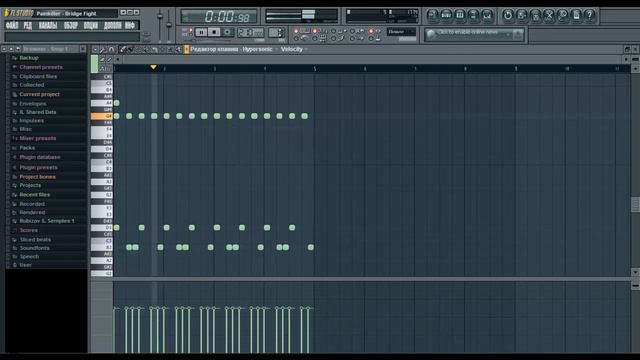Click the Stop transport button
The width and height of the screenshot is (640, 360).
pos(214,32)
